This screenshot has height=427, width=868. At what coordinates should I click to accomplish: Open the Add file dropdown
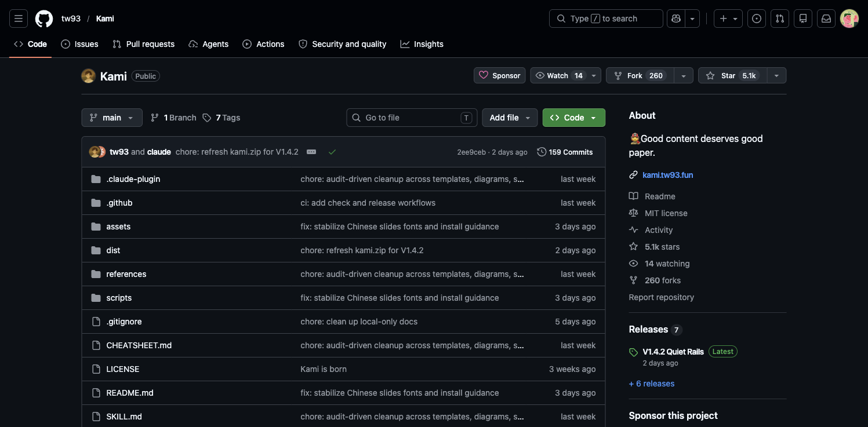point(510,118)
